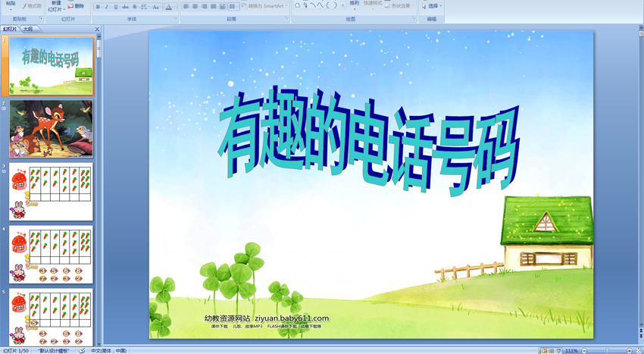644x354 pixels.
Task: Switch to the Outline (大纲) tab
Action: click(x=28, y=29)
